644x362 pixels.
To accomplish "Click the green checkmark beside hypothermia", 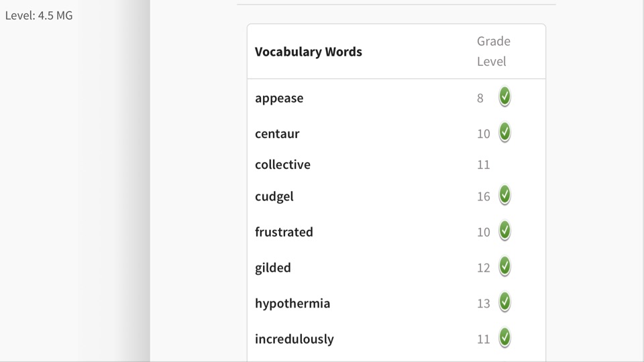I will 504,302.
